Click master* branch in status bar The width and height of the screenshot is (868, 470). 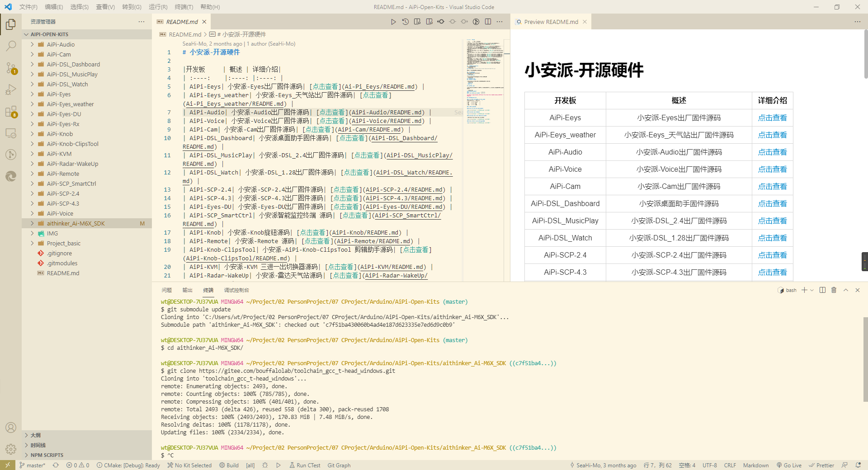pos(32,465)
